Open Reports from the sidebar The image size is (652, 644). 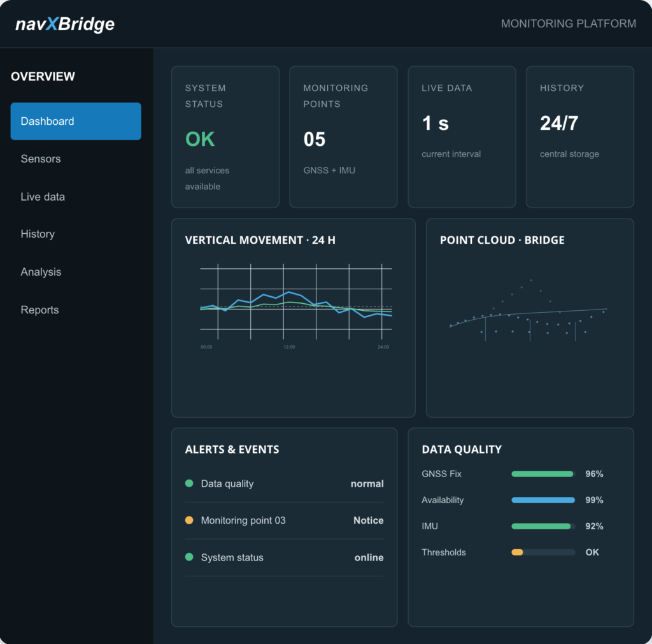[40, 310]
